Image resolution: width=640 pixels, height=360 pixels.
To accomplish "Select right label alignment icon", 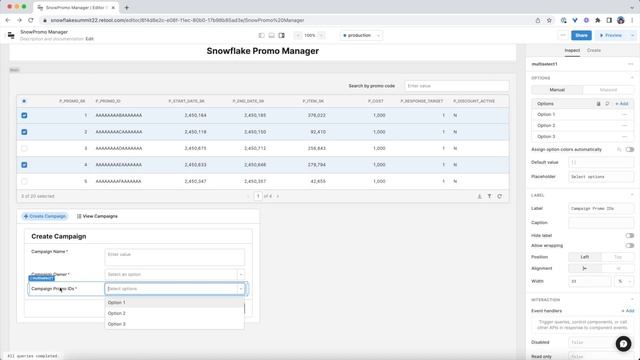I will click(618, 269).
